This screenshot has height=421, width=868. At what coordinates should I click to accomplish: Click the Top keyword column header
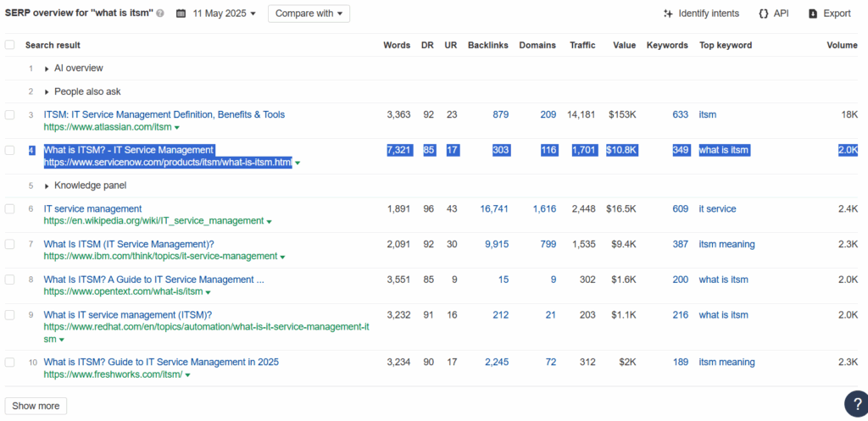[726, 46]
